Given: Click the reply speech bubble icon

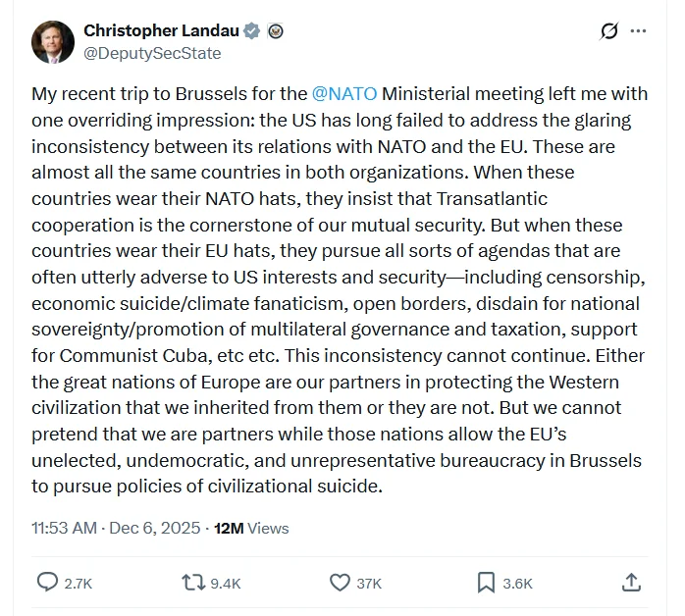Looking at the screenshot, I should point(47,583).
